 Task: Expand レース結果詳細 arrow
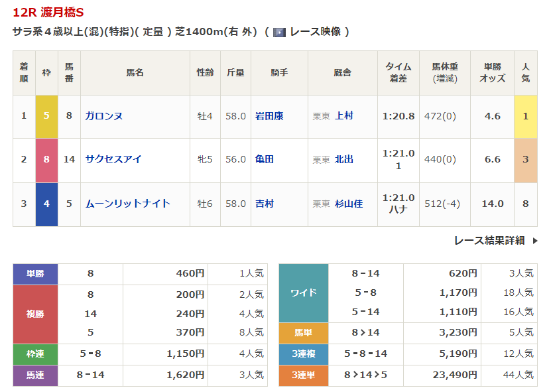pyautogui.click(x=535, y=241)
